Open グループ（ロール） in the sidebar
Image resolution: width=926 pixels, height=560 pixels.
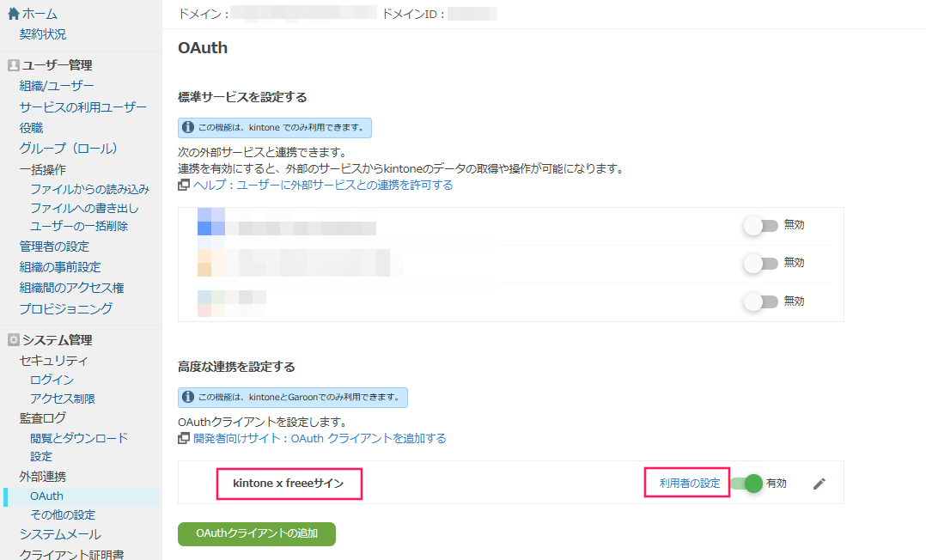pyautogui.click(x=69, y=149)
